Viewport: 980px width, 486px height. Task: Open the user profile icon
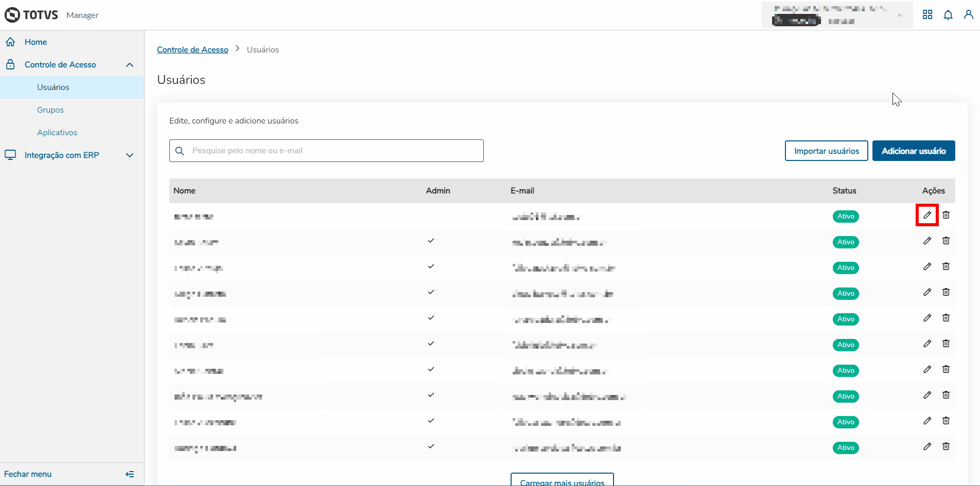[969, 15]
